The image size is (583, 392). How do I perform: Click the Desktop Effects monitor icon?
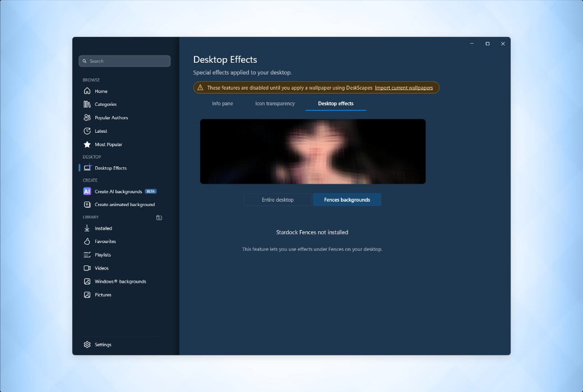(87, 168)
